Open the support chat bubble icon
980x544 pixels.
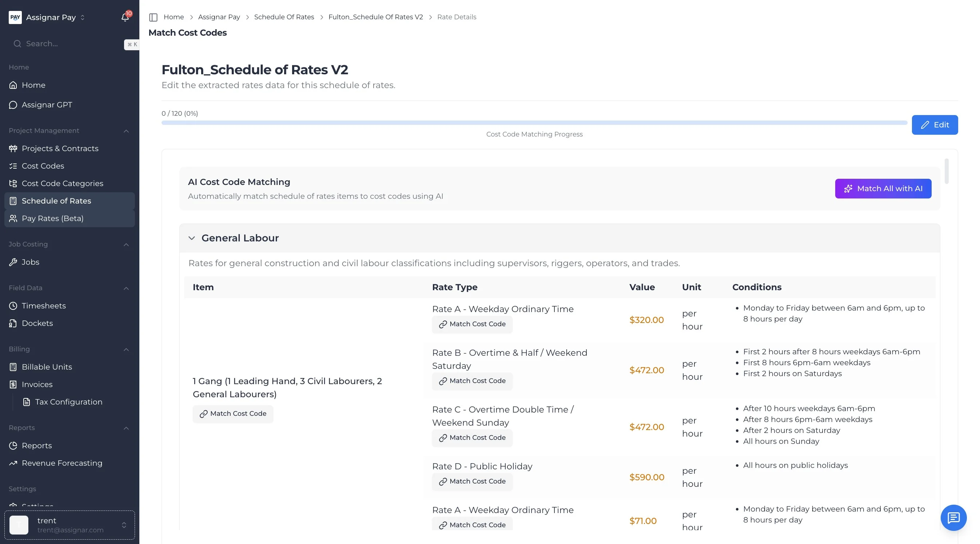(x=953, y=518)
